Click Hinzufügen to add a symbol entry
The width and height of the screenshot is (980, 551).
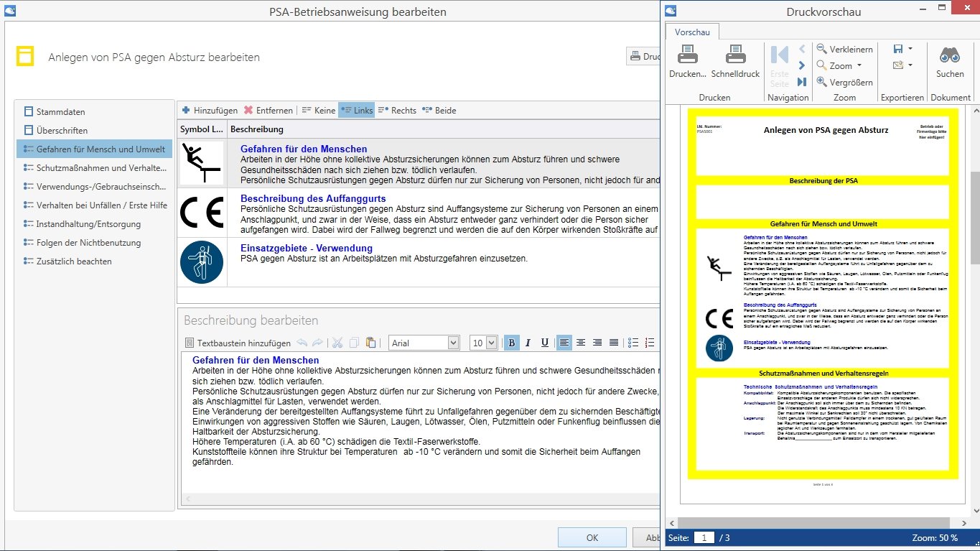[209, 110]
